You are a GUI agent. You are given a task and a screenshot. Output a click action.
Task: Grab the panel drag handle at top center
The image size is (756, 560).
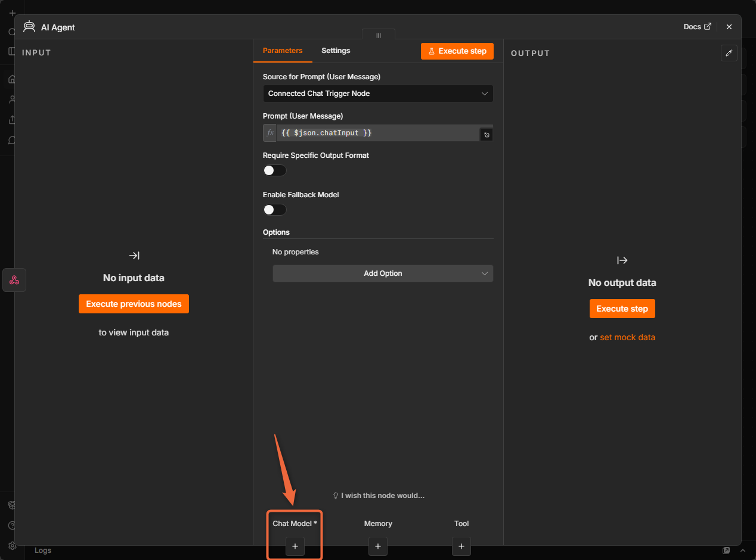point(378,35)
